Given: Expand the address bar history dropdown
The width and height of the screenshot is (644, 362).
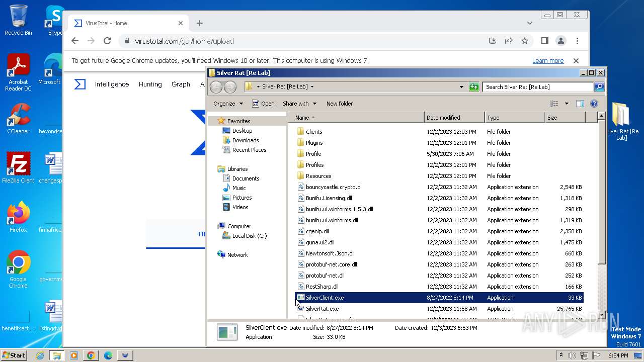Looking at the screenshot, I should (x=461, y=86).
